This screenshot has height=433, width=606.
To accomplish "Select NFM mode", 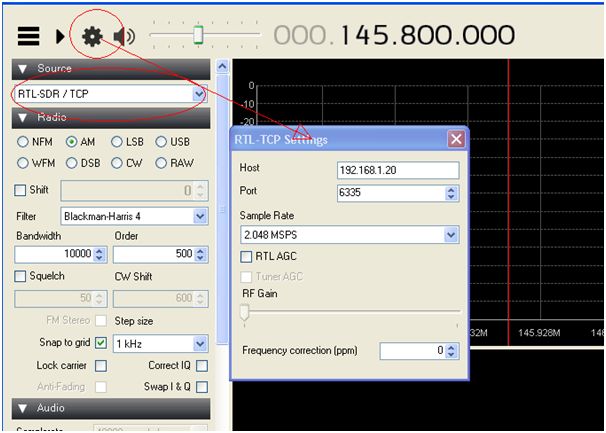I will 23,142.
